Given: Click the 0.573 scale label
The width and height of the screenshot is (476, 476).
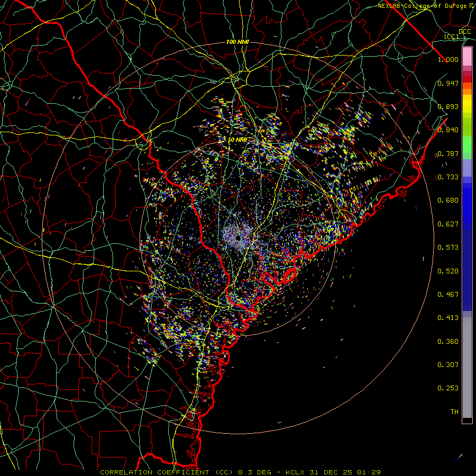Looking at the screenshot, I should (x=448, y=248).
